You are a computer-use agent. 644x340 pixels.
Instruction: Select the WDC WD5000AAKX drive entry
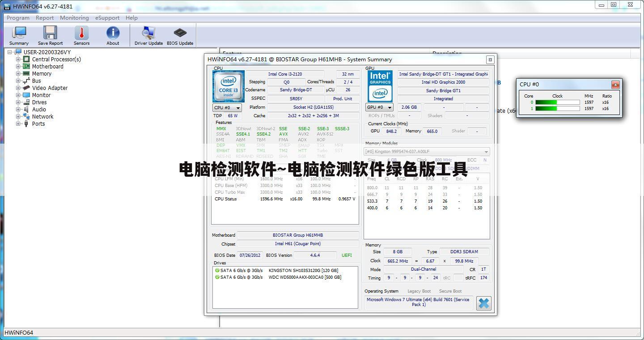point(305,277)
